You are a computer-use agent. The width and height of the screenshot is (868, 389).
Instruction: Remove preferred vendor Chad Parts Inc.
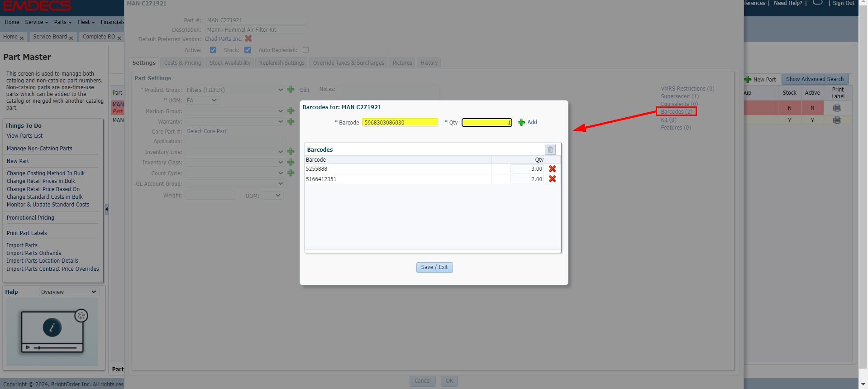click(248, 38)
